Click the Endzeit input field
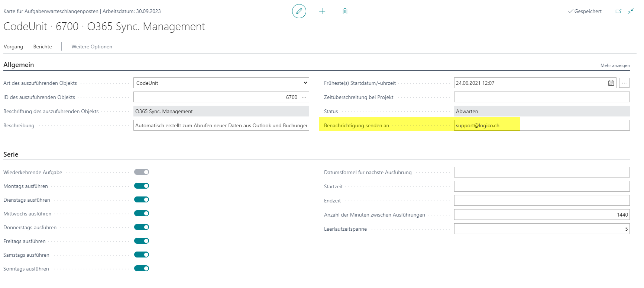Viewport: 644px width, 288px height. point(542,201)
